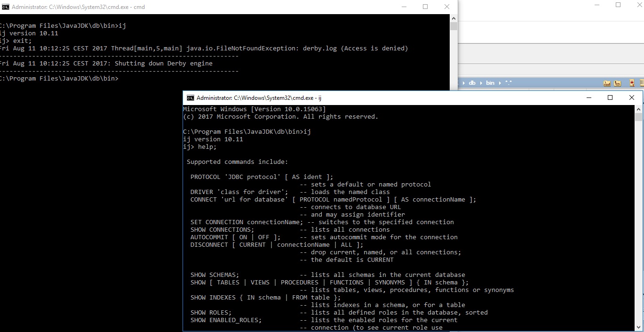The height and width of the screenshot is (332, 644).
Task: Close the cmd.exe - ij window
Action: coord(632,98)
